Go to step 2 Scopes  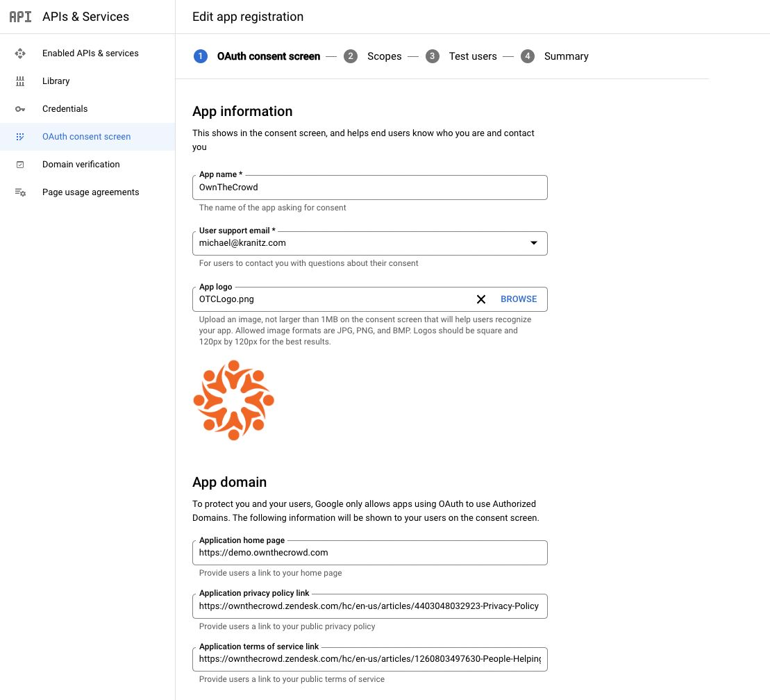(x=384, y=56)
